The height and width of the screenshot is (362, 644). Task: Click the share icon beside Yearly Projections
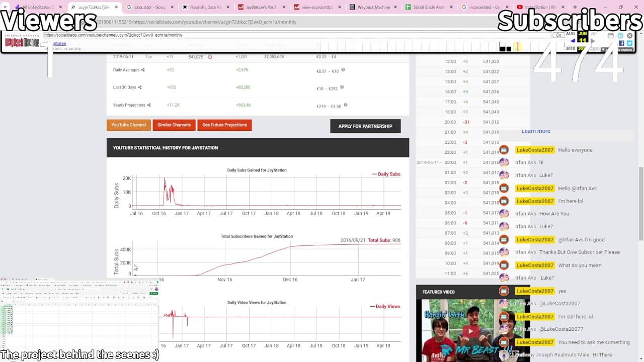coord(148,105)
